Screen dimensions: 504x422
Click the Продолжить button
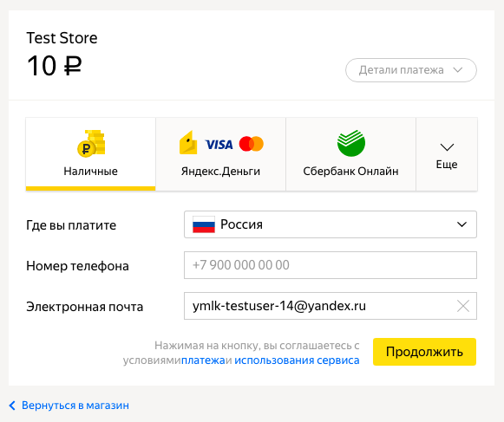pyautogui.click(x=424, y=352)
